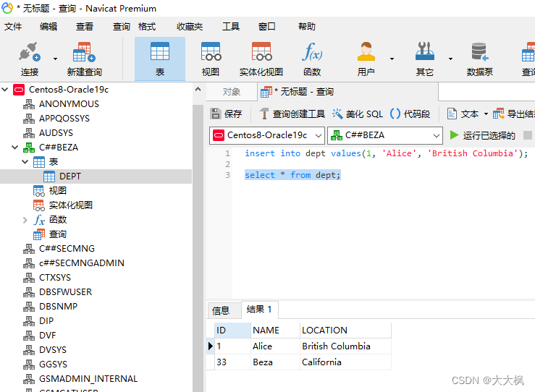The image size is (535, 392).
Task: Click the gray stop button beside run
Action: click(528, 135)
